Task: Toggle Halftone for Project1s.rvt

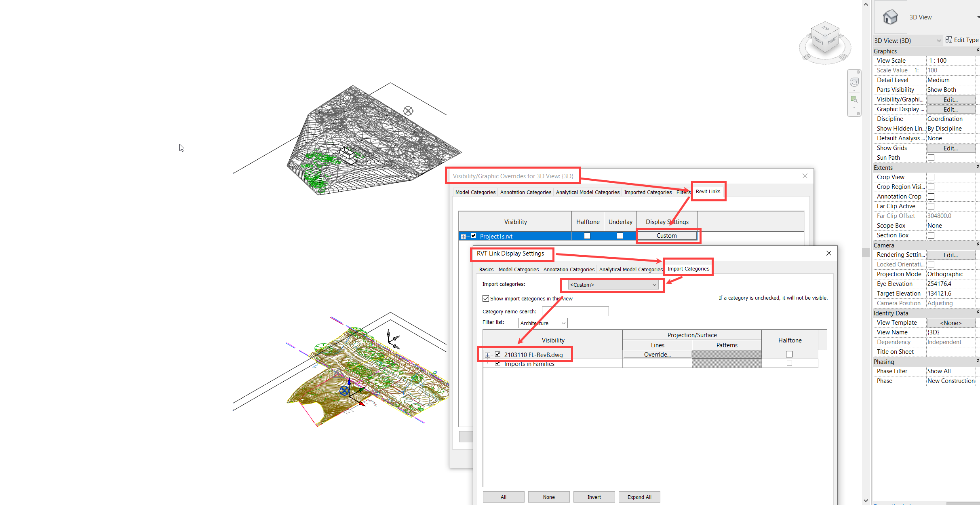Action: tap(587, 236)
